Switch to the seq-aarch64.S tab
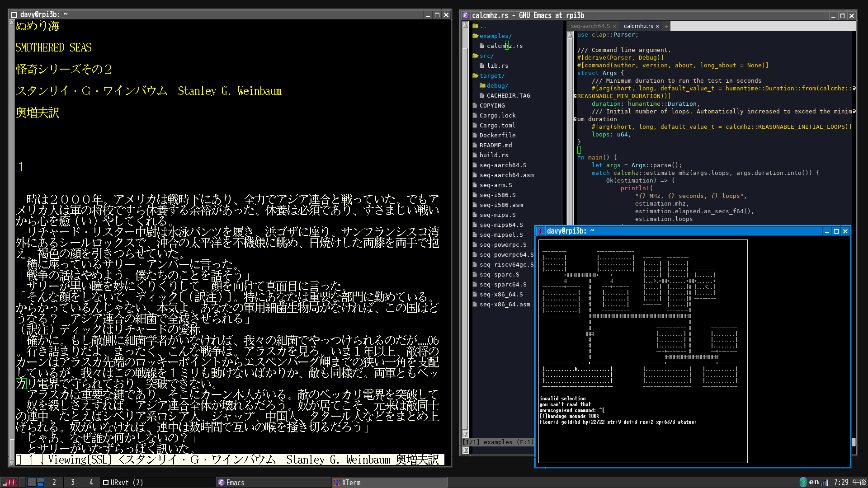 pyautogui.click(x=590, y=26)
